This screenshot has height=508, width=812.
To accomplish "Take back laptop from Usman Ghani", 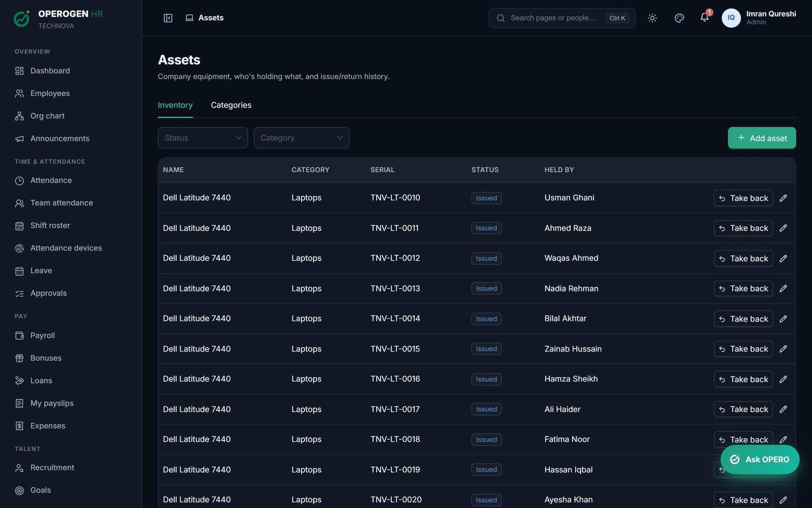I will point(743,198).
